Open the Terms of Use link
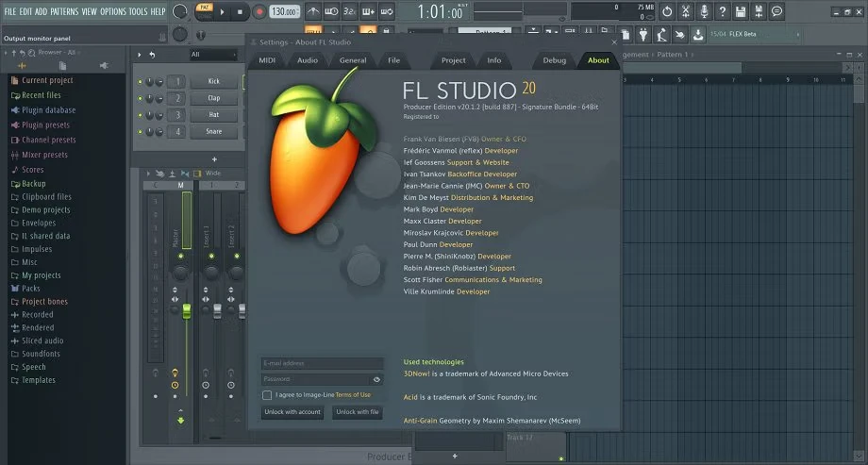The height and width of the screenshot is (465, 868). (x=353, y=395)
